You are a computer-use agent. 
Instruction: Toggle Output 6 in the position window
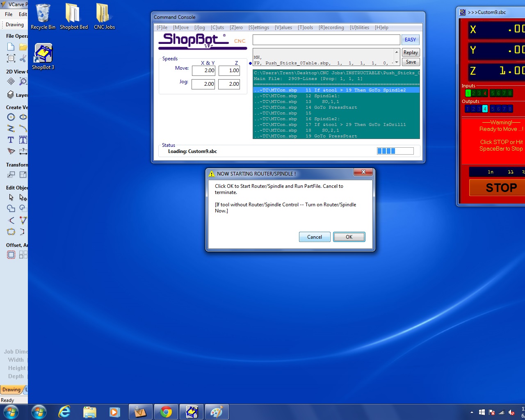tap(498, 109)
